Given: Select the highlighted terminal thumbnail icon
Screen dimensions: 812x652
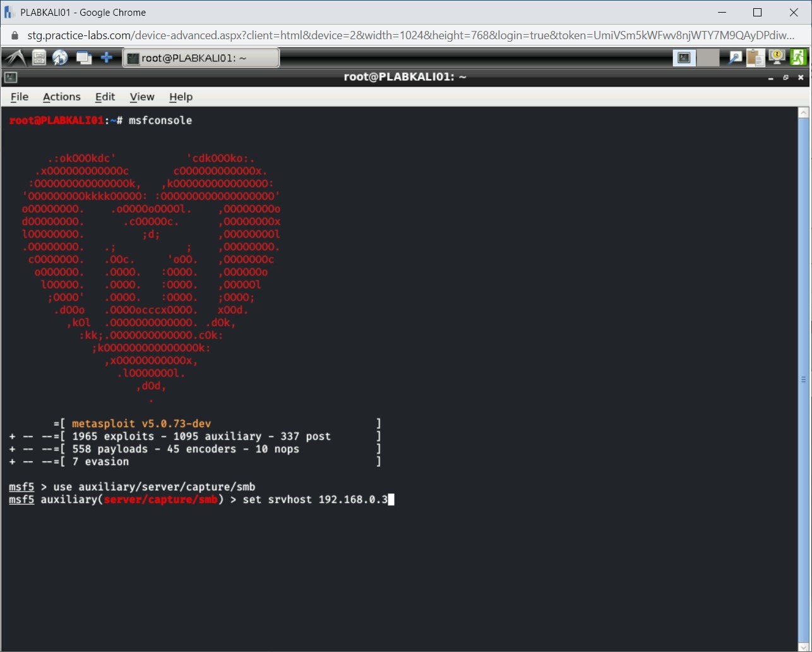Looking at the screenshot, I should [684, 57].
